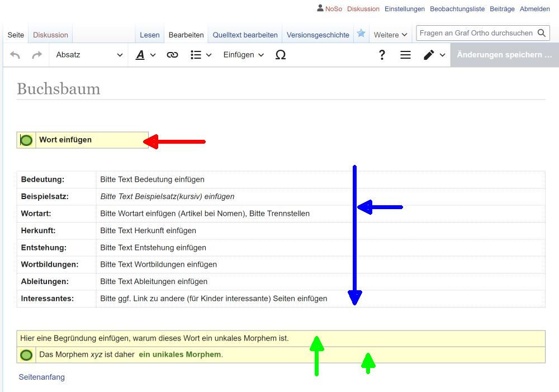559x392 pixels.
Task: Expand the Einfügen insert menu
Action: pos(243,55)
